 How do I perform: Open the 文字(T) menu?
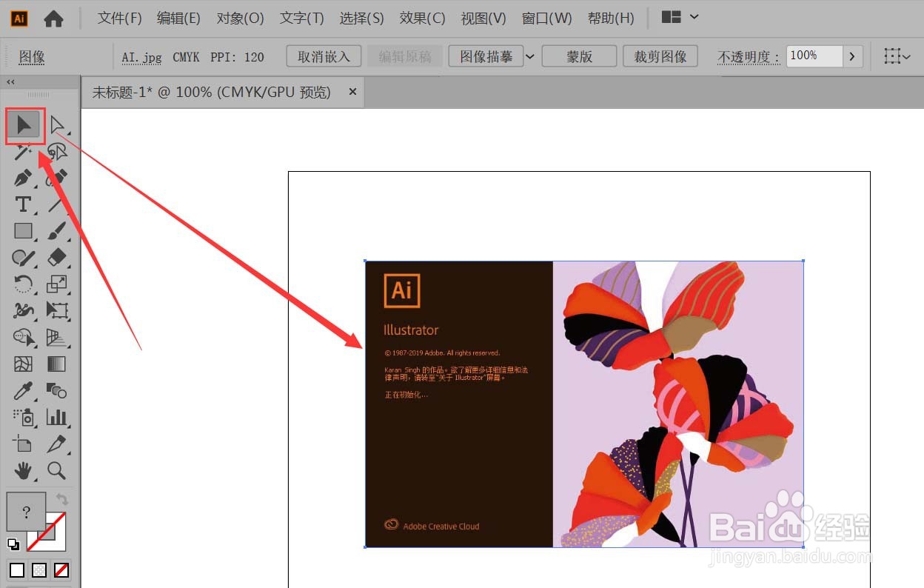(302, 19)
